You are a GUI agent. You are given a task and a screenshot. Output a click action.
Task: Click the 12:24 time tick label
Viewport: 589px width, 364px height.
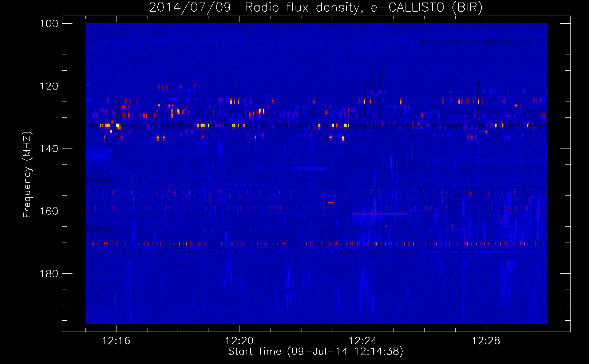[363, 341]
